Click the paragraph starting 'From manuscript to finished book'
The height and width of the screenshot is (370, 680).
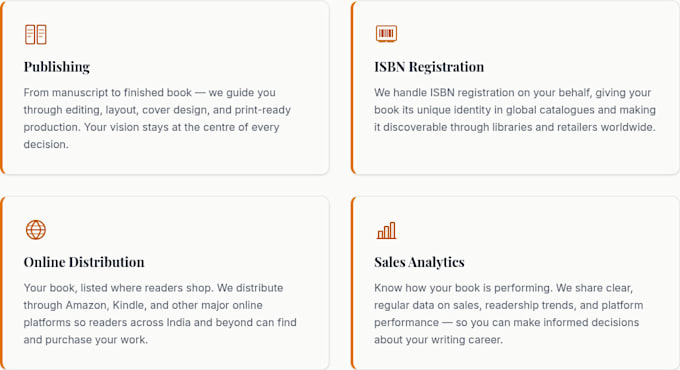coord(157,118)
